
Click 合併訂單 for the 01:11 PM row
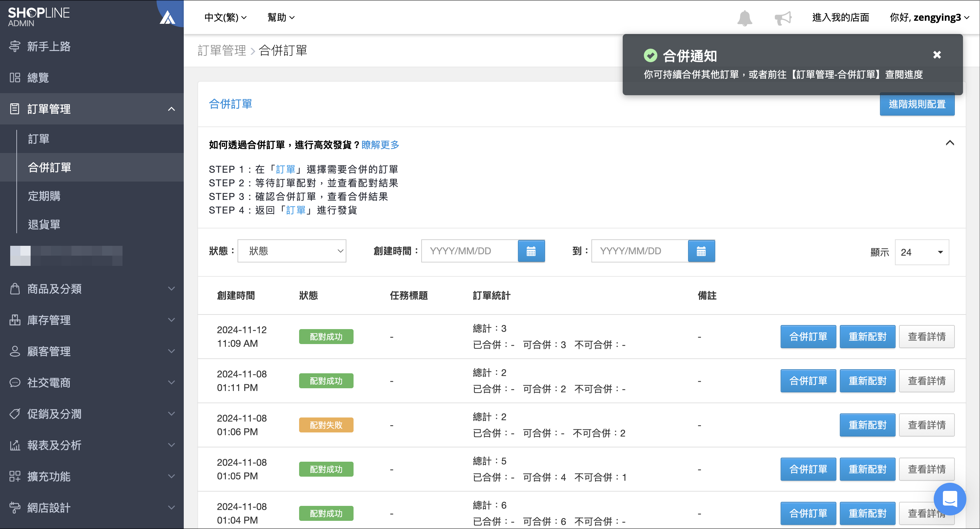[x=808, y=381]
